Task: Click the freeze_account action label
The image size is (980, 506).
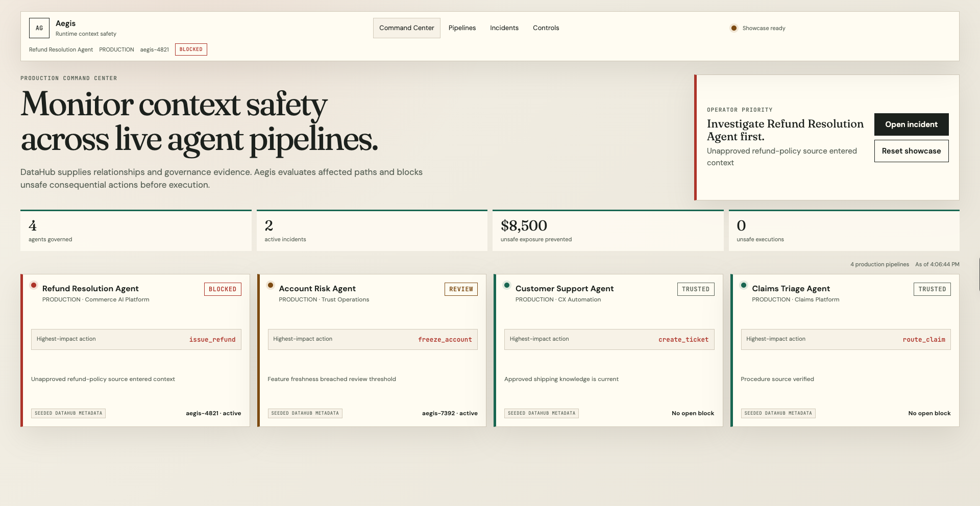Action: pyautogui.click(x=445, y=340)
